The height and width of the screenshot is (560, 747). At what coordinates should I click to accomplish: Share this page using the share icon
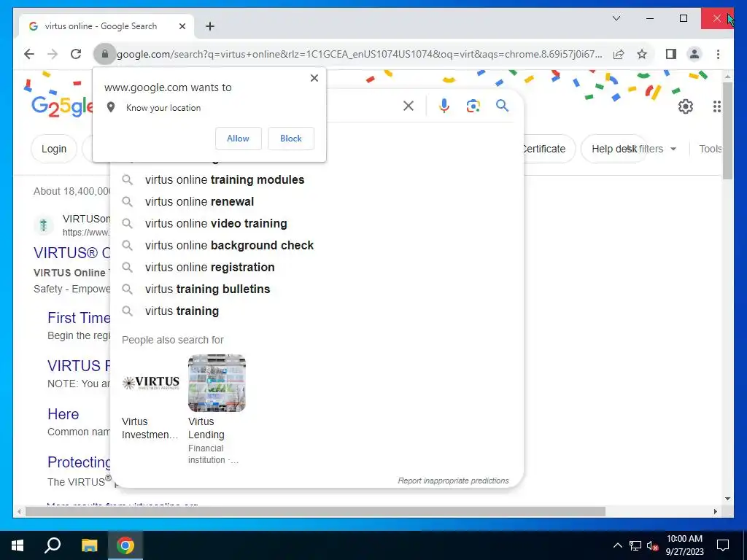pyautogui.click(x=619, y=54)
